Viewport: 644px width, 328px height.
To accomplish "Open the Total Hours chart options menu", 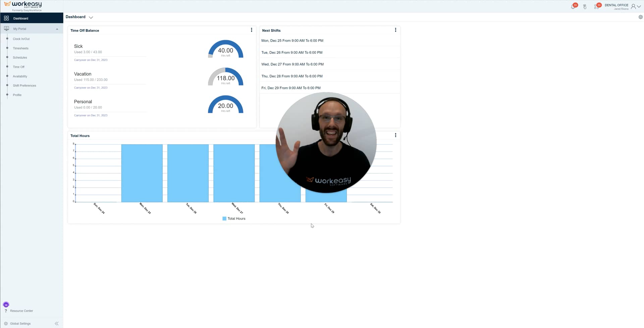I will click(x=395, y=135).
